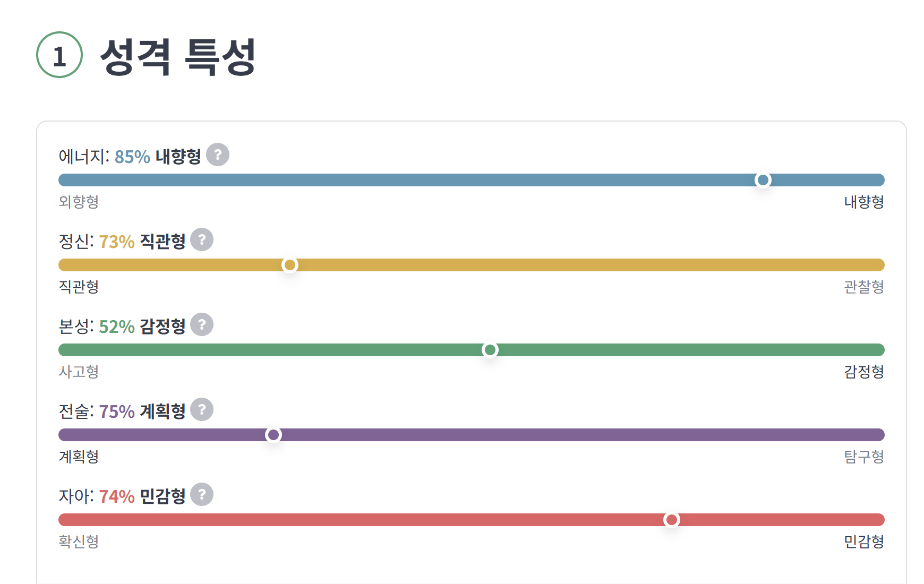The image size is (924, 584).
Task: Click the purple 전술 slider handle
Action: tap(273, 435)
